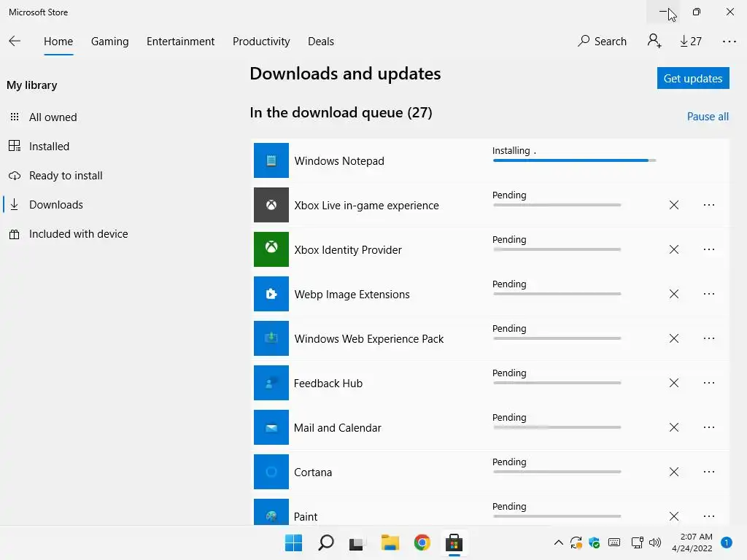
Task: Open the Windows Security tray icon
Action: (594, 542)
